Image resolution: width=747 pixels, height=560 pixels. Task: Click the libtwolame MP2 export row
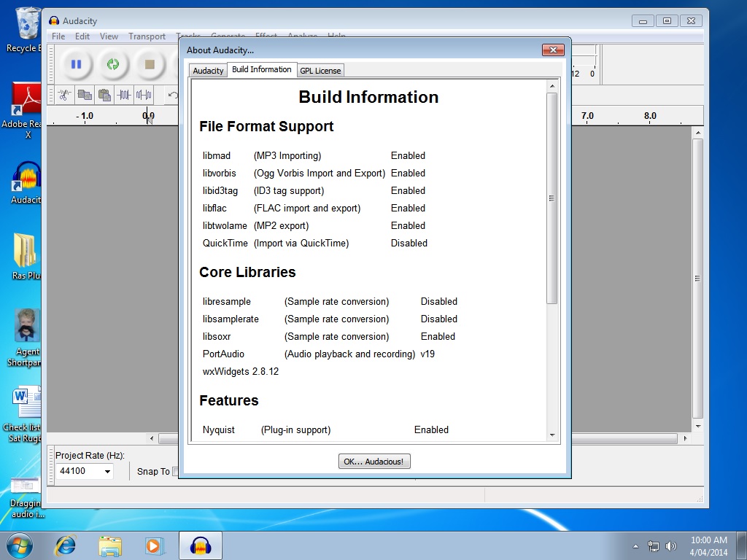[314, 226]
